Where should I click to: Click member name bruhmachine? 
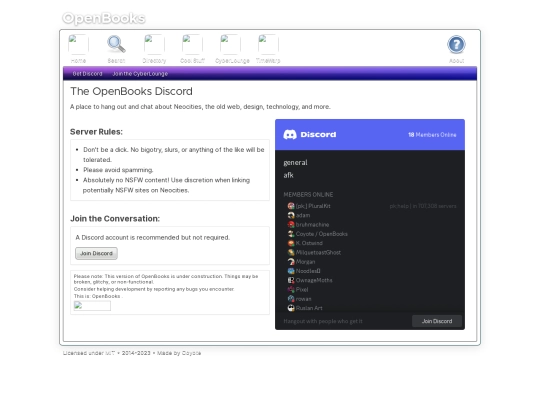point(312,225)
